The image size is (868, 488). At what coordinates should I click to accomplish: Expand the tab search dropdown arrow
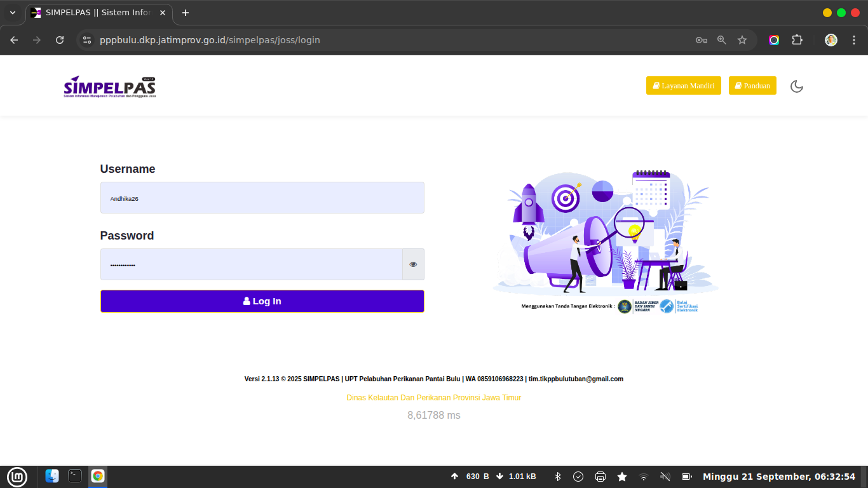click(13, 13)
